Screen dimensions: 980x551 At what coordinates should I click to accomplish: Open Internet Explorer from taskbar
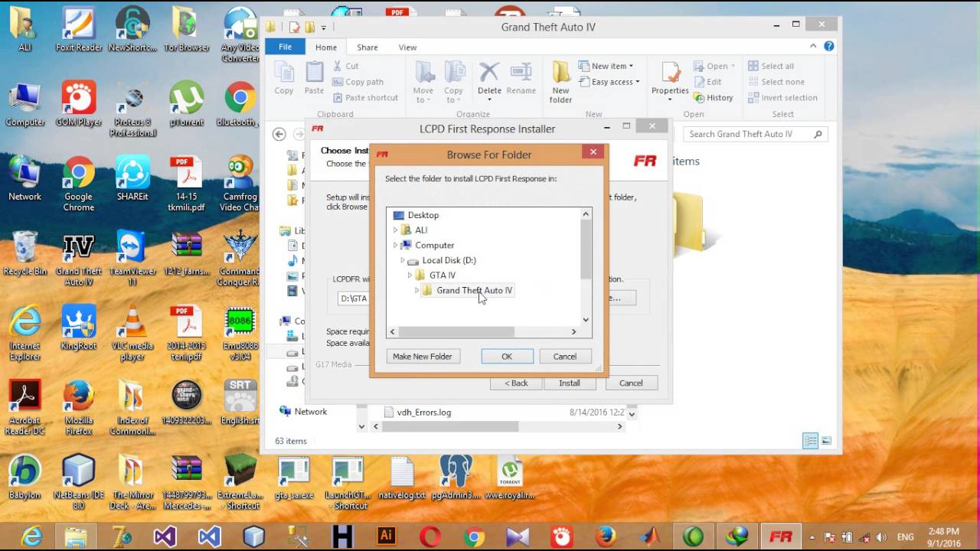click(31, 536)
